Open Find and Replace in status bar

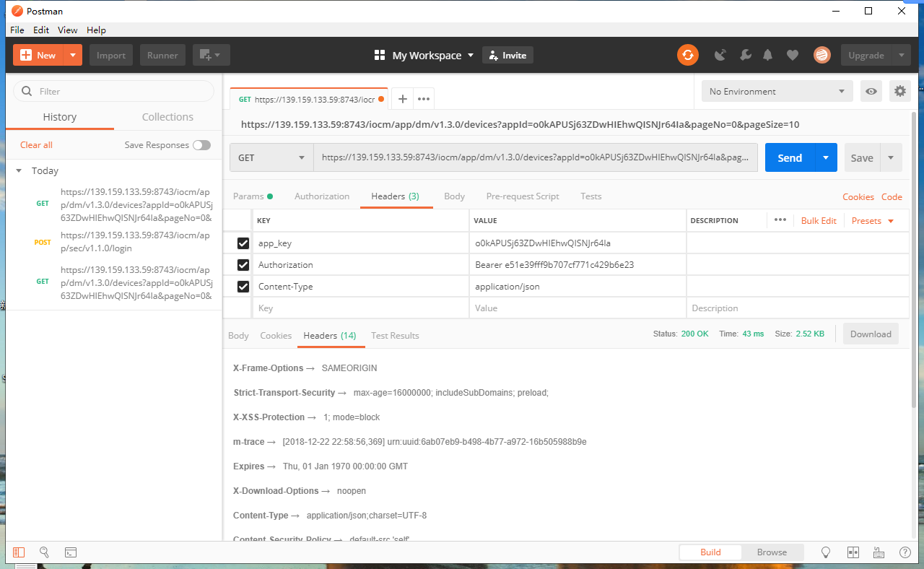(x=44, y=552)
